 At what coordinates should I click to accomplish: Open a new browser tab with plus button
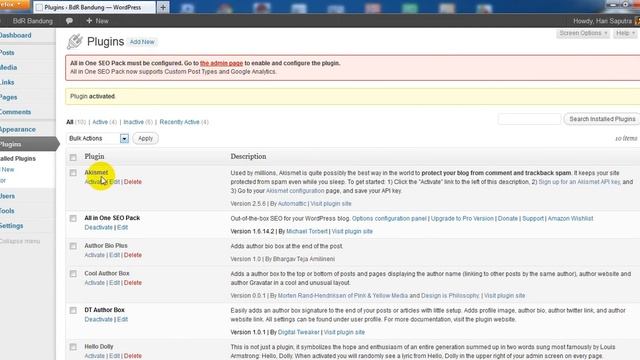pos(163,7)
